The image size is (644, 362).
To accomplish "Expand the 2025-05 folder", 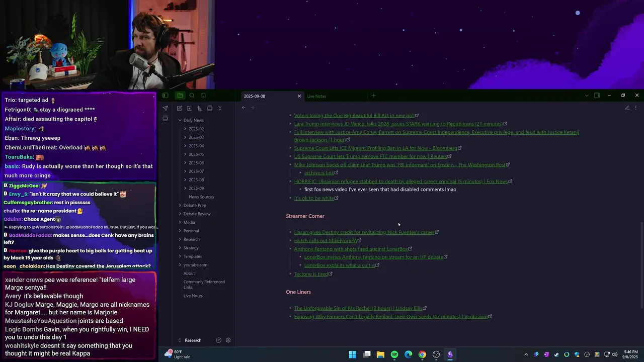I will [x=196, y=154].
